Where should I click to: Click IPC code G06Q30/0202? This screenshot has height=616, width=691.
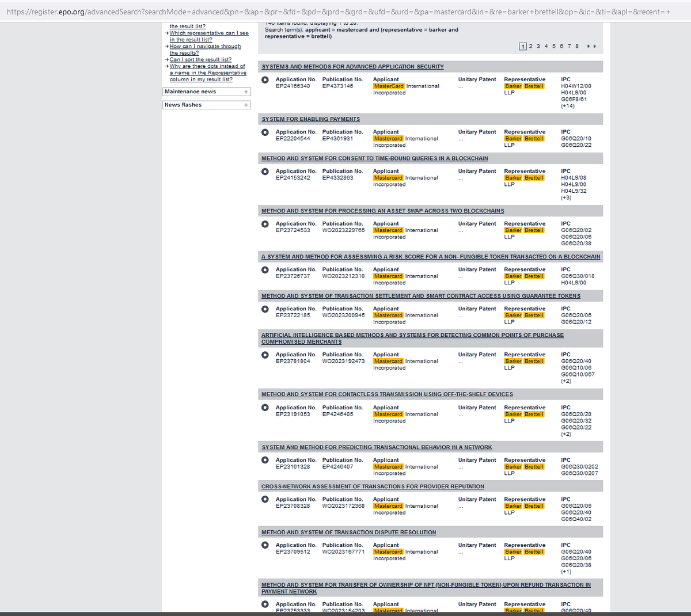coord(579,467)
